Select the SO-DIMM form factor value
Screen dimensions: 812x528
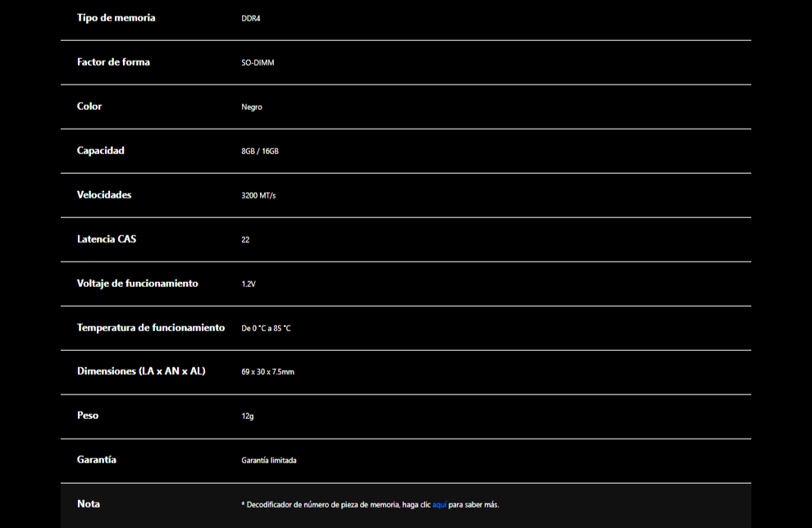tap(258, 62)
